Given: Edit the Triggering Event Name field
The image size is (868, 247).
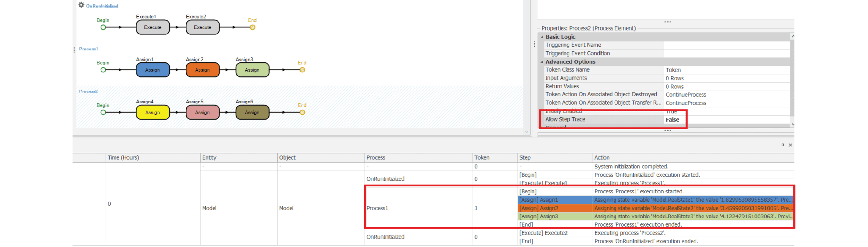Looking at the screenshot, I should pos(727,45).
